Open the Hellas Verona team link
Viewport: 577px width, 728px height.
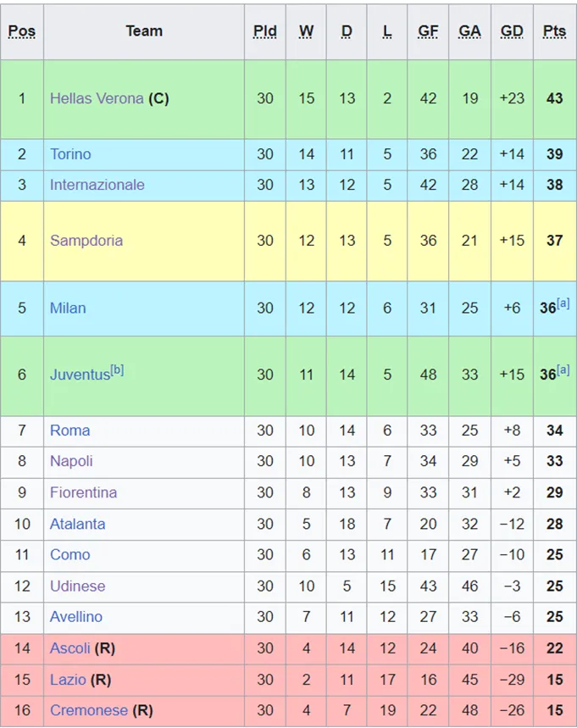coord(97,98)
